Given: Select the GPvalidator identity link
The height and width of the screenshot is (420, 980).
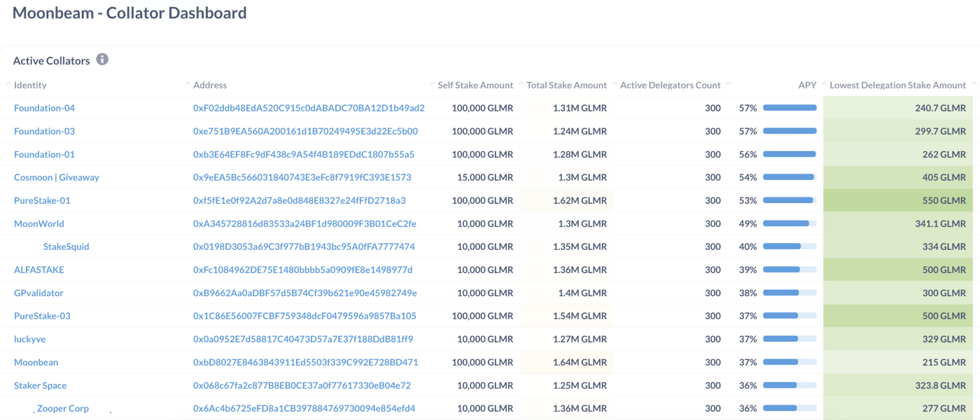Looking at the screenshot, I should pos(38,293).
